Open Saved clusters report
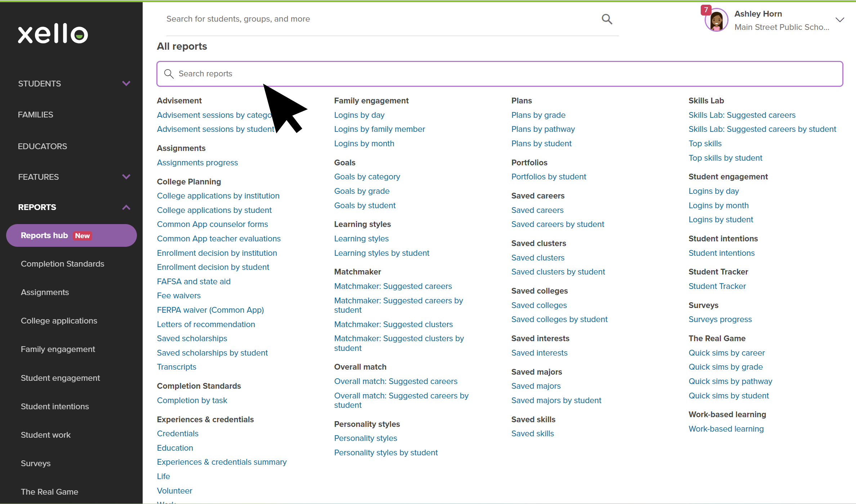The height and width of the screenshot is (504, 856). [538, 258]
